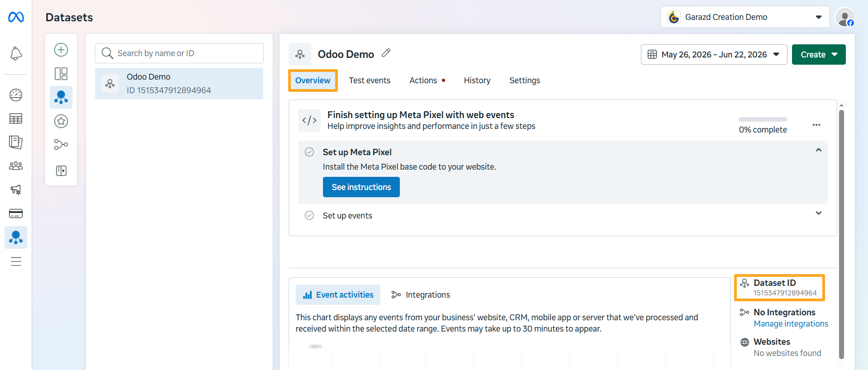Image resolution: width=868 pixels, height=370 pixels.
Task: Open the partner integrations nodes icon
Action: point(61,145)
